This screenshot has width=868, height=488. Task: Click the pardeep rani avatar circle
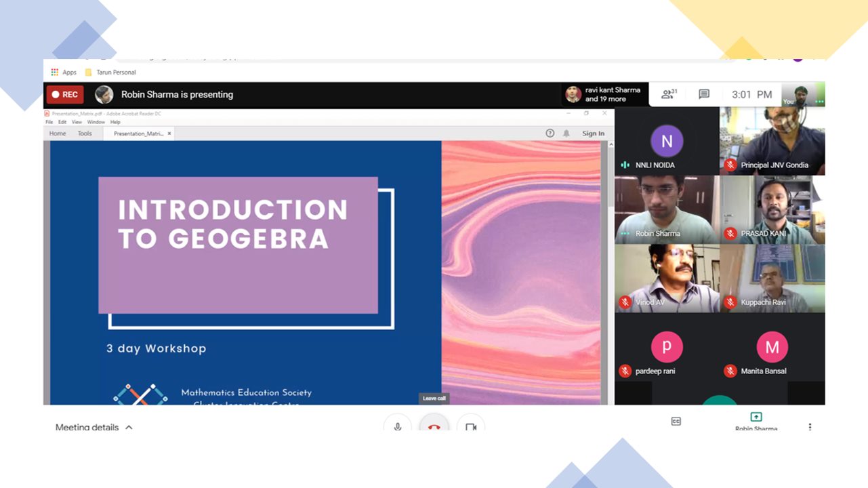coord(667,347)
